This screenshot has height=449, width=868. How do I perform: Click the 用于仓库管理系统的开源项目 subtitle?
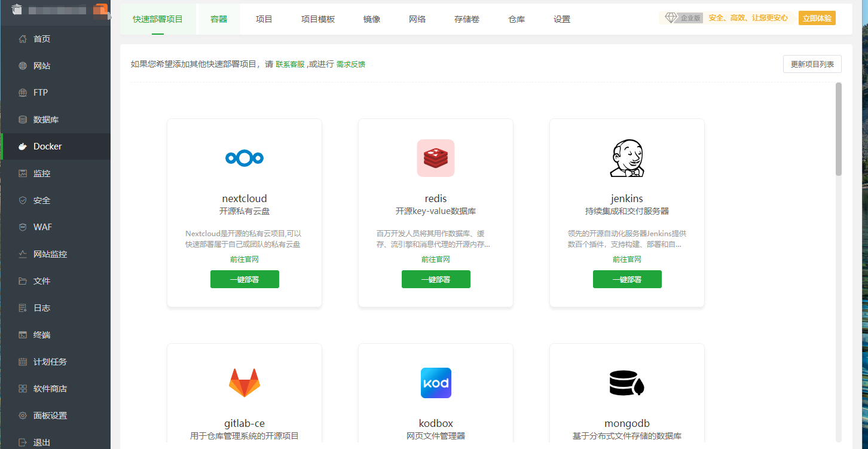pos(244,436)
